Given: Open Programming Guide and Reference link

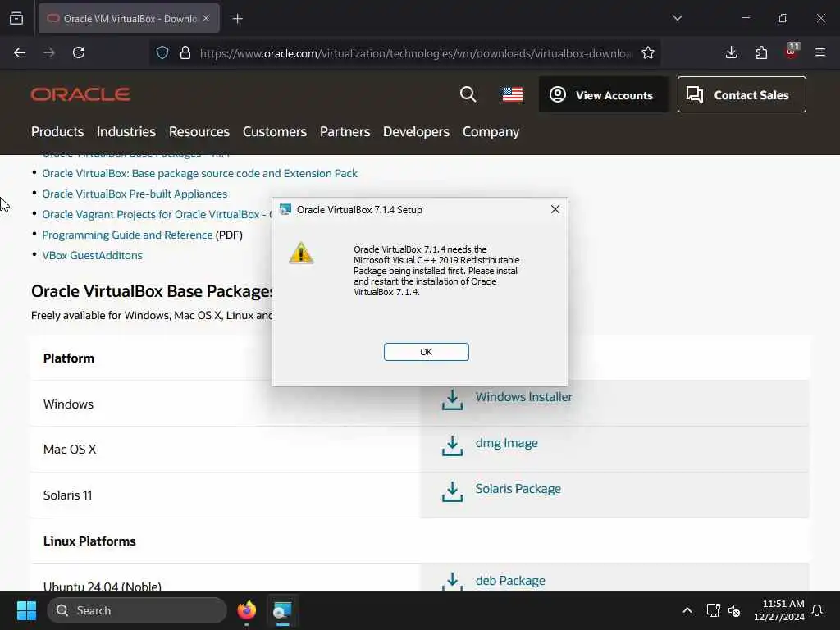Looking at the screenshot, I should pos(127,235).
